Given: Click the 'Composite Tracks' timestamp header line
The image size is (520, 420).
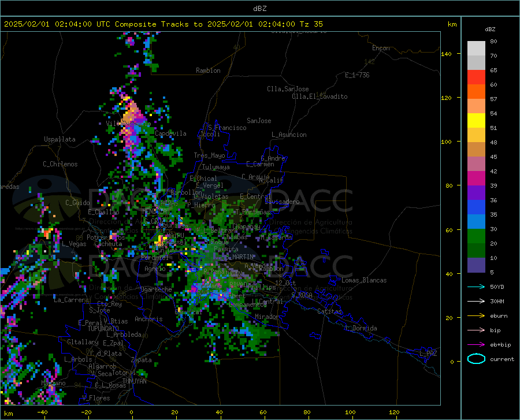Looking at the screenshot, I should (163, 24).
